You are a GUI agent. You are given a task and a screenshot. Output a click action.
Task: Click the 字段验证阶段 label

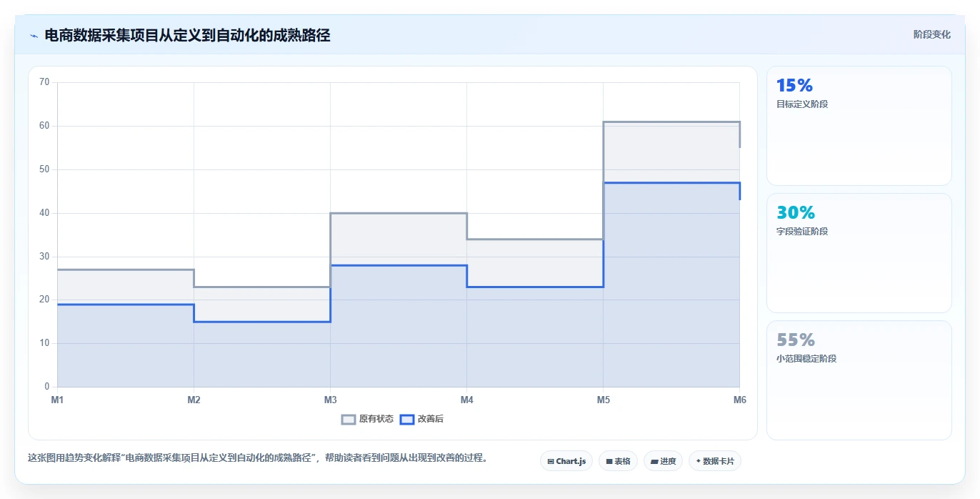[x=802, y=232]
